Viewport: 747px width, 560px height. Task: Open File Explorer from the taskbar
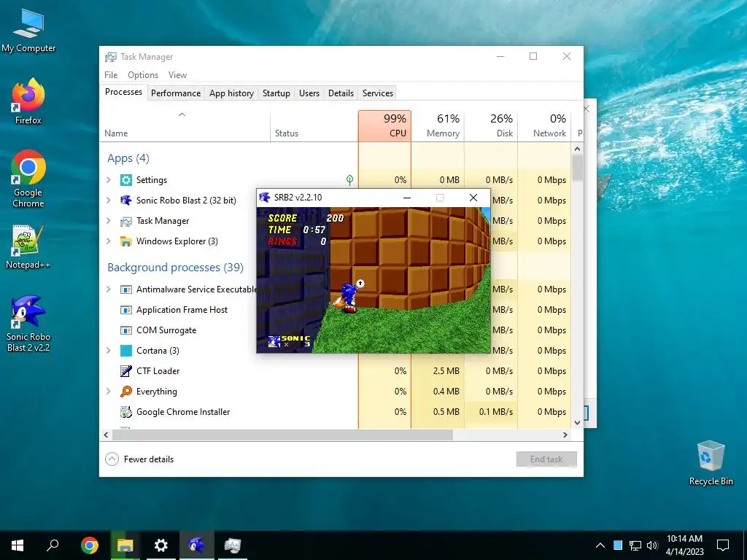coord(125,545)
